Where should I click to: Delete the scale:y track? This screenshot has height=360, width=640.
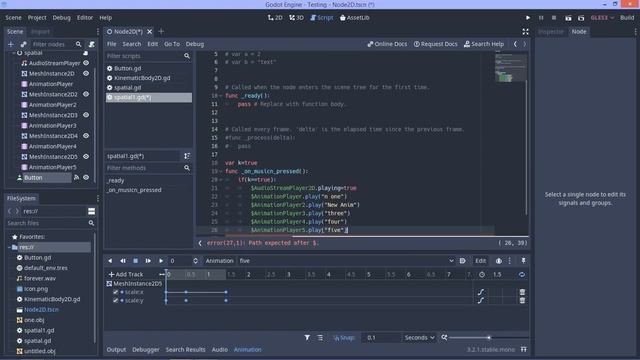click(x=522, y=300)
